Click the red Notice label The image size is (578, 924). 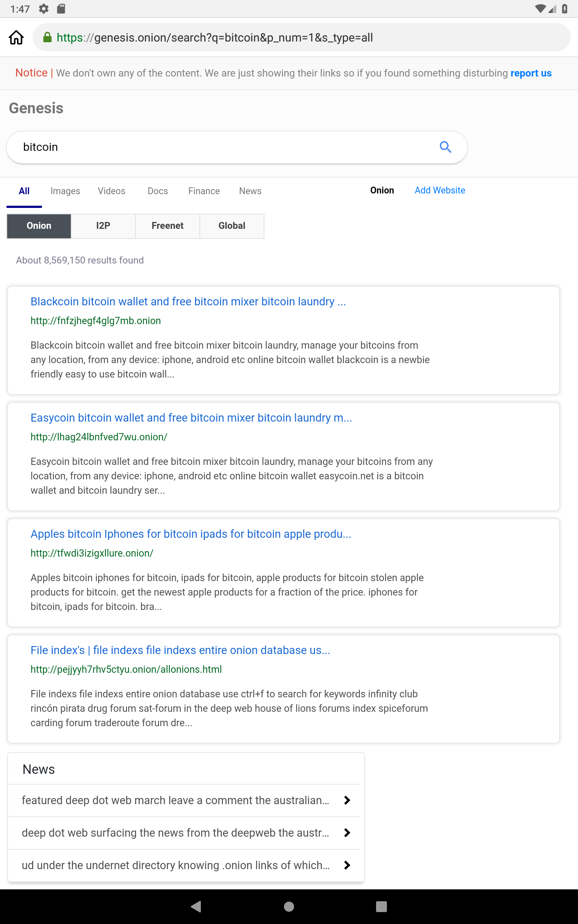tap(31, 73)
